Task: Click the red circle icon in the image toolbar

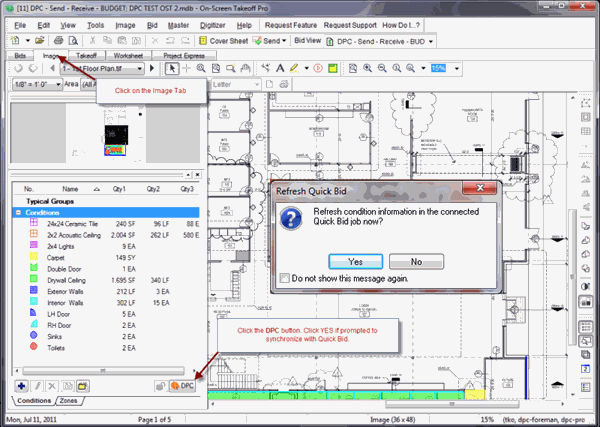Action: (x=318, y=68)
